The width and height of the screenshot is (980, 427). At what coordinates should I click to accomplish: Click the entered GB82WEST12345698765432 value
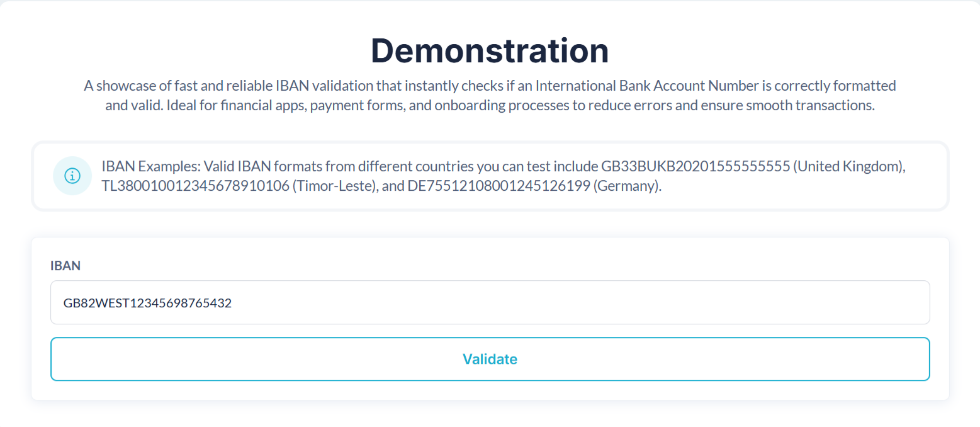click(x=147, y=304)
